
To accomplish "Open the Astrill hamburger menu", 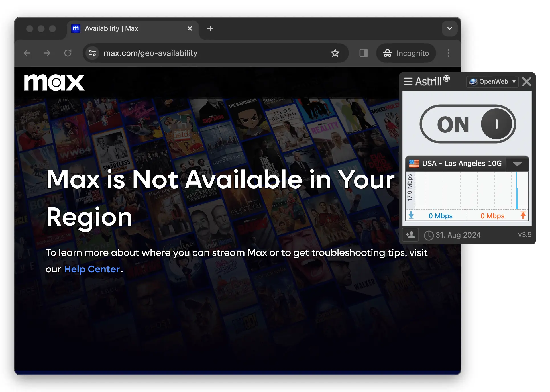I will [x=408, y=82].
